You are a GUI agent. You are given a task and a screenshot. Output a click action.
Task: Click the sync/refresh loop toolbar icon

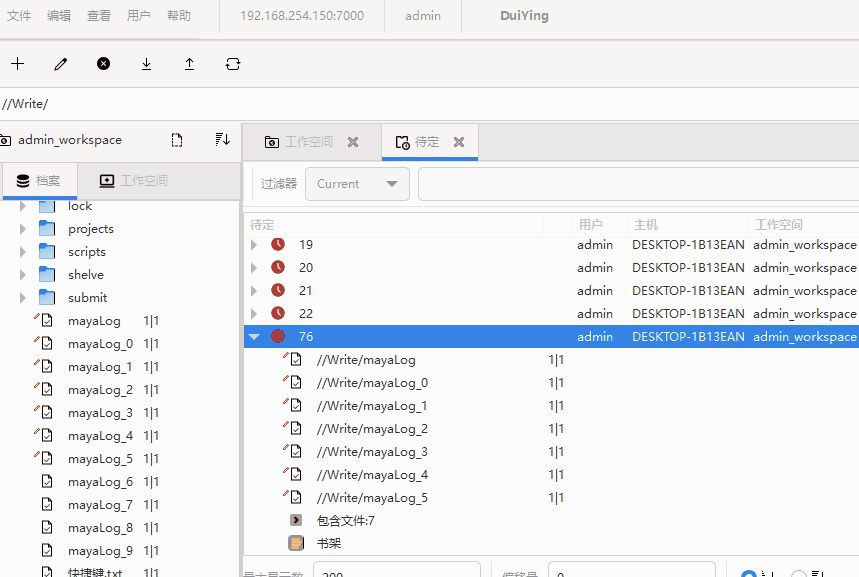[233, 64]
